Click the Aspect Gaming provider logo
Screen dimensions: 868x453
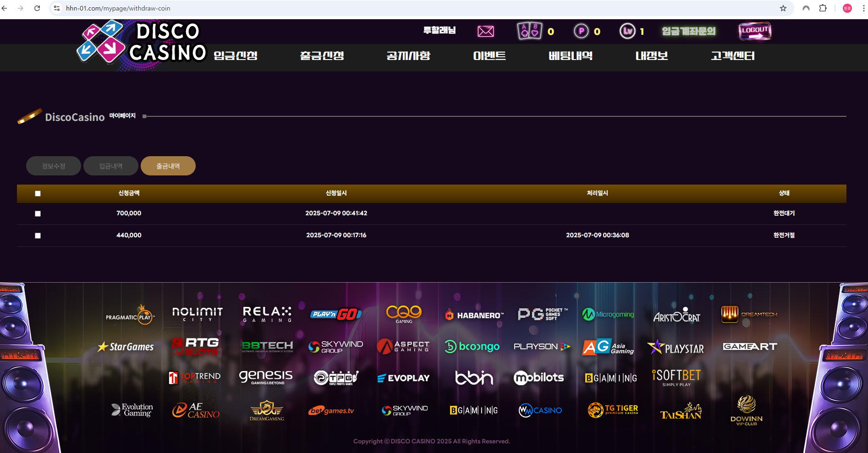[x=403, y=347]
